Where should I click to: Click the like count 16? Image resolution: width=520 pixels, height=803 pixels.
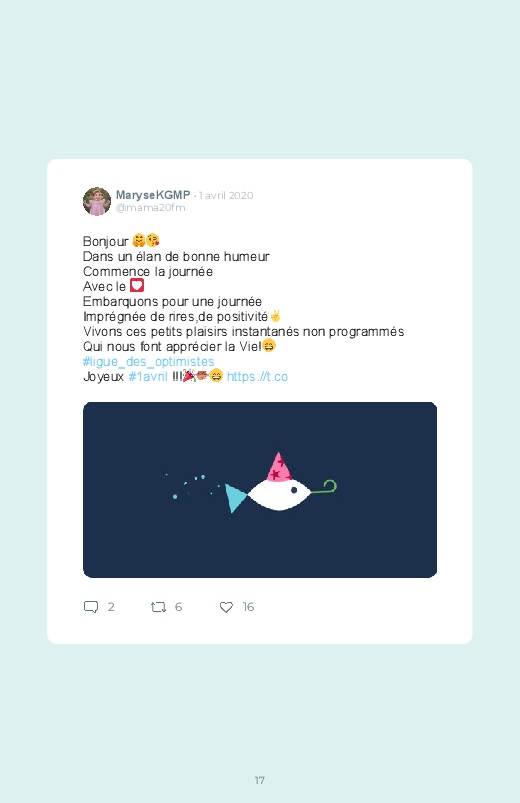(248, 607)
